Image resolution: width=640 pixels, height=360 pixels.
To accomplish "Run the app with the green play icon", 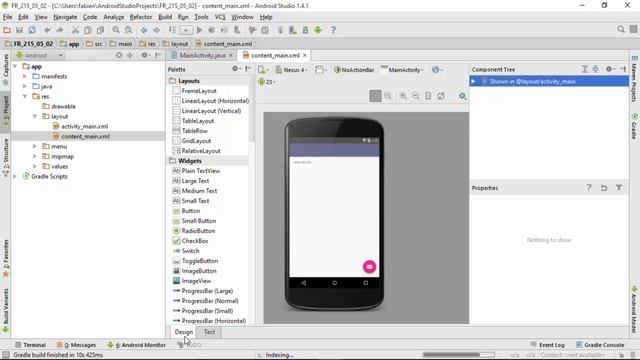I will click(x=199, y=30).
